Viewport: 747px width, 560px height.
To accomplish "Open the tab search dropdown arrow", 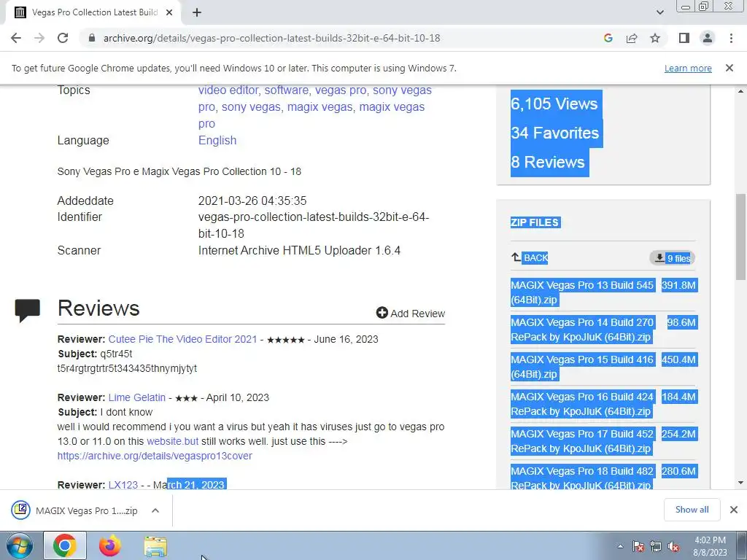I will pyautogui.click(x=659, y=13).
